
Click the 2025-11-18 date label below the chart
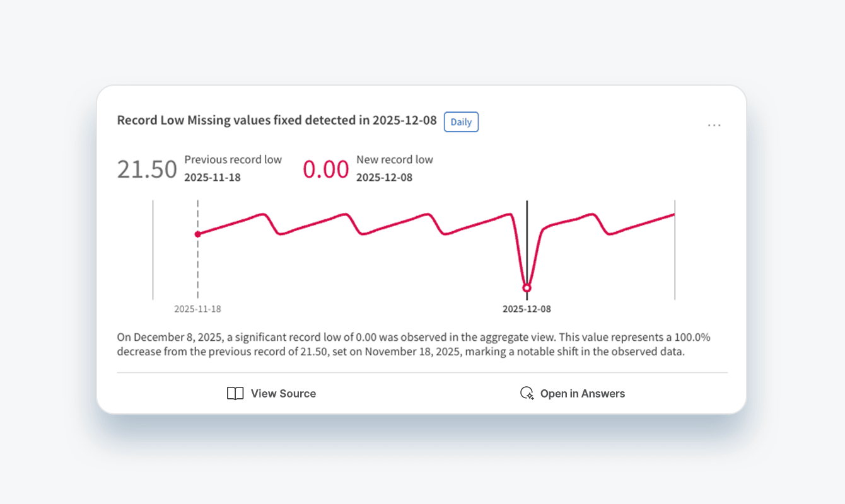(198, 309)
